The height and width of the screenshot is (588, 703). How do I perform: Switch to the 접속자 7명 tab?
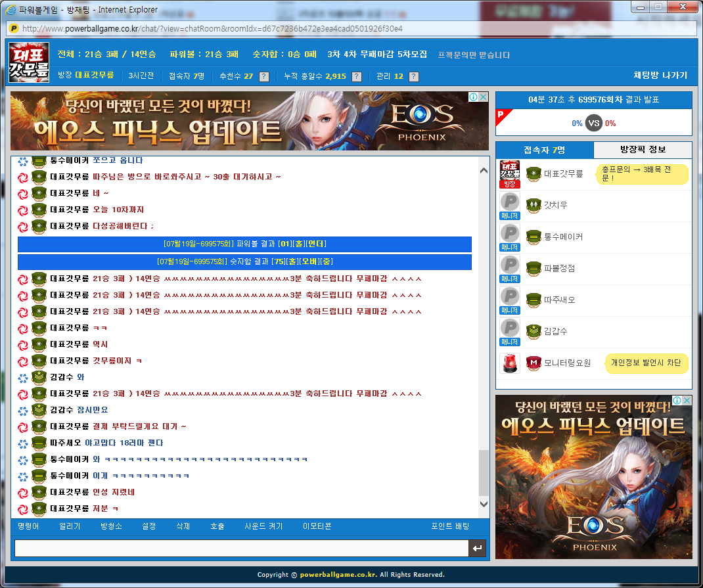[544, 150]
